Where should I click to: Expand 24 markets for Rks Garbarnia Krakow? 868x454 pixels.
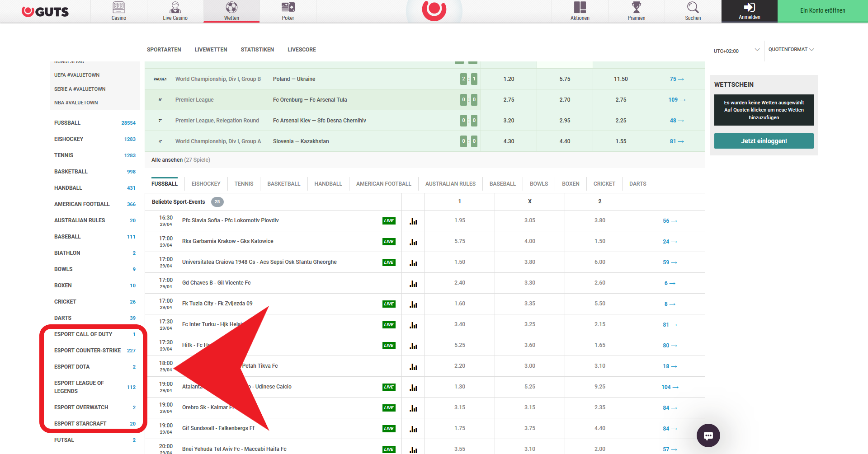click(670, 242)
